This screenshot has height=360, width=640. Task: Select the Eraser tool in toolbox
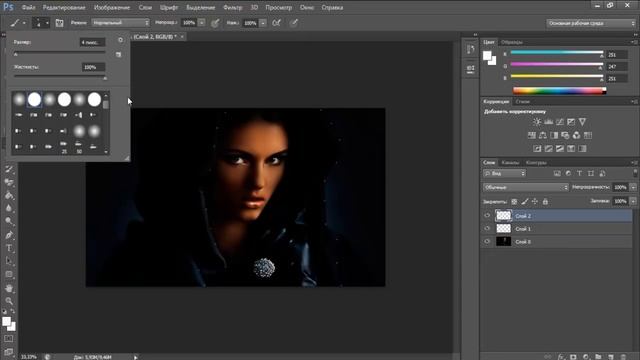(9, 182)
